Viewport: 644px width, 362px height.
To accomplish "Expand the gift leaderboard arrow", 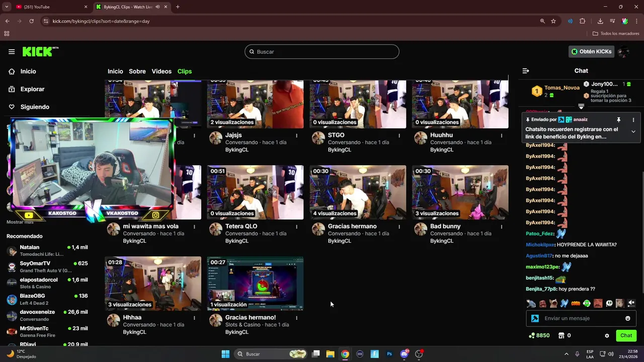I will click(581, 107).
